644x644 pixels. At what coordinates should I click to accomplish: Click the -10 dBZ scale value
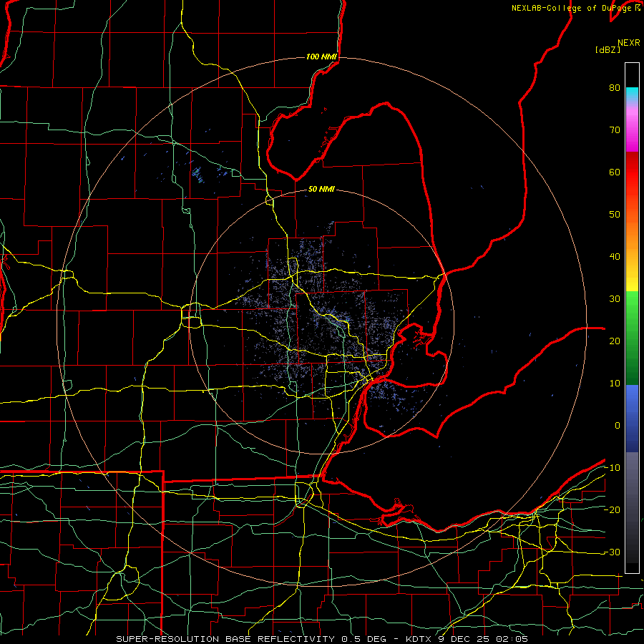(612, 467)
